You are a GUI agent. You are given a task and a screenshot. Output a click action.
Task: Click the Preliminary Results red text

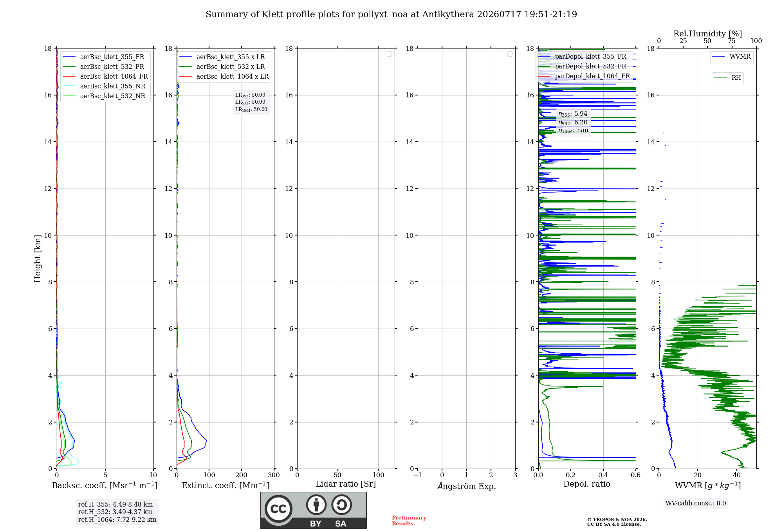[x=409, y=521]
